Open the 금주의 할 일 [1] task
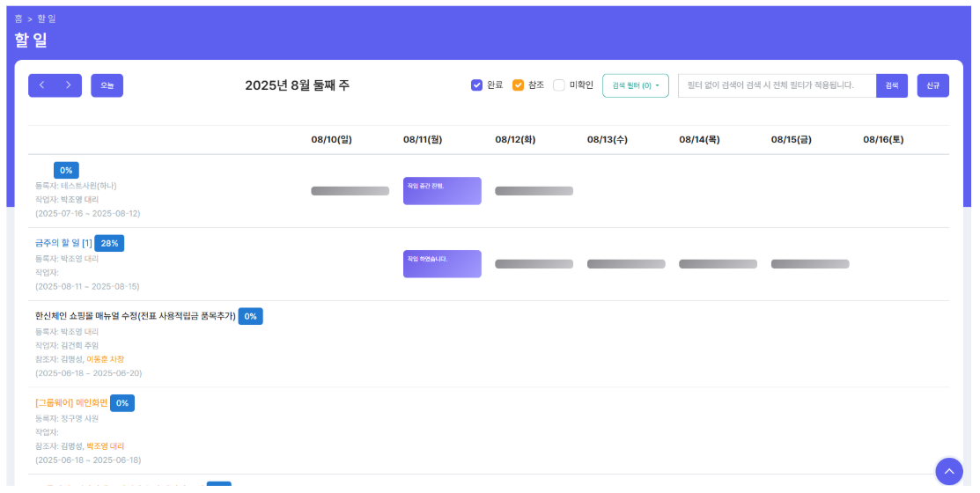The image size is (980, 493). [63, 243]
